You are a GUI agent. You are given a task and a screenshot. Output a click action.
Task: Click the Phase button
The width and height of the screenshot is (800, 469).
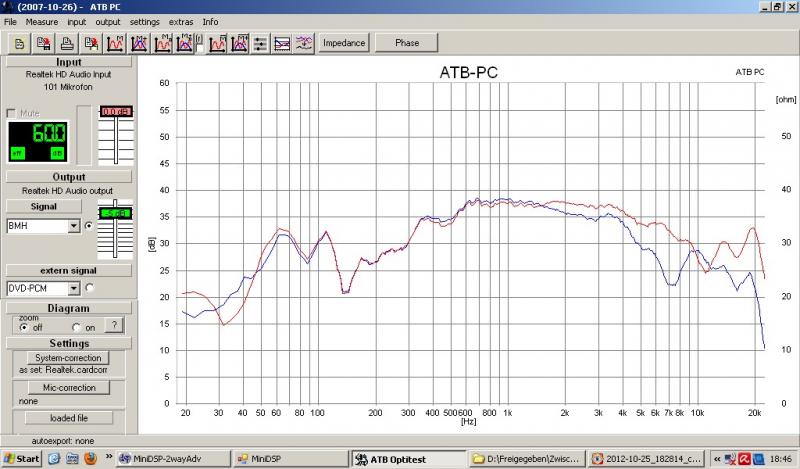click(407, 43)
